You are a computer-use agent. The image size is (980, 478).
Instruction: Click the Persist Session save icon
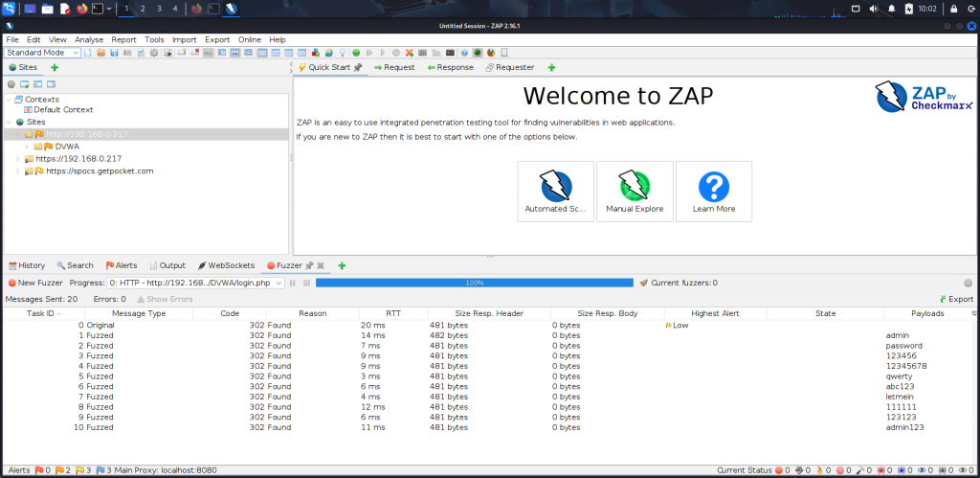pos(114,53)
